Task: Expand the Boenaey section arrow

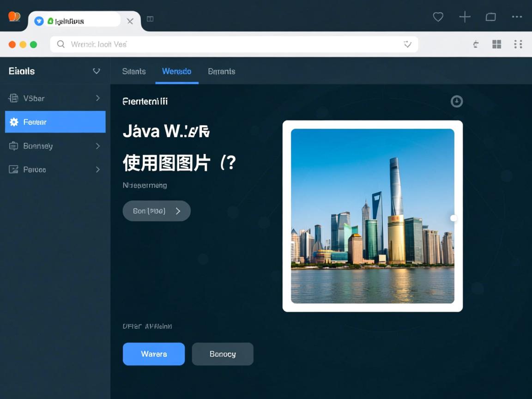Action: pyautogui.click(x=97, y=145)
